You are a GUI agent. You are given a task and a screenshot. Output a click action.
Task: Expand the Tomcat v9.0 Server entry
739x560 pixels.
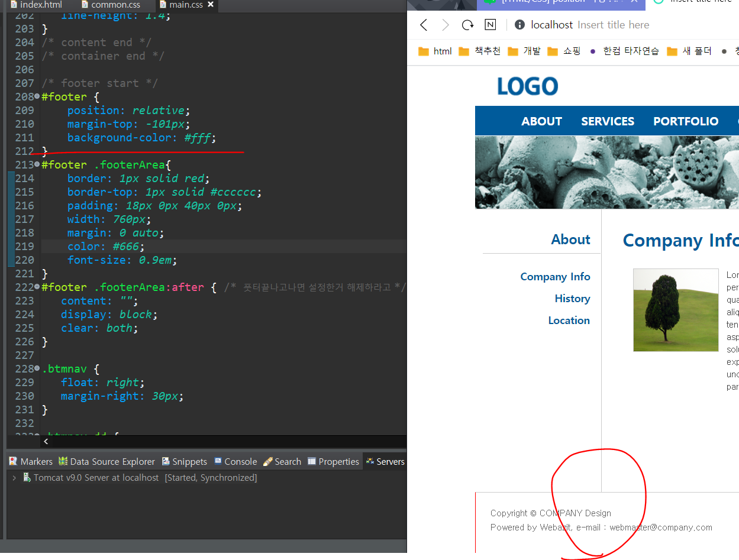pos(14,477)
